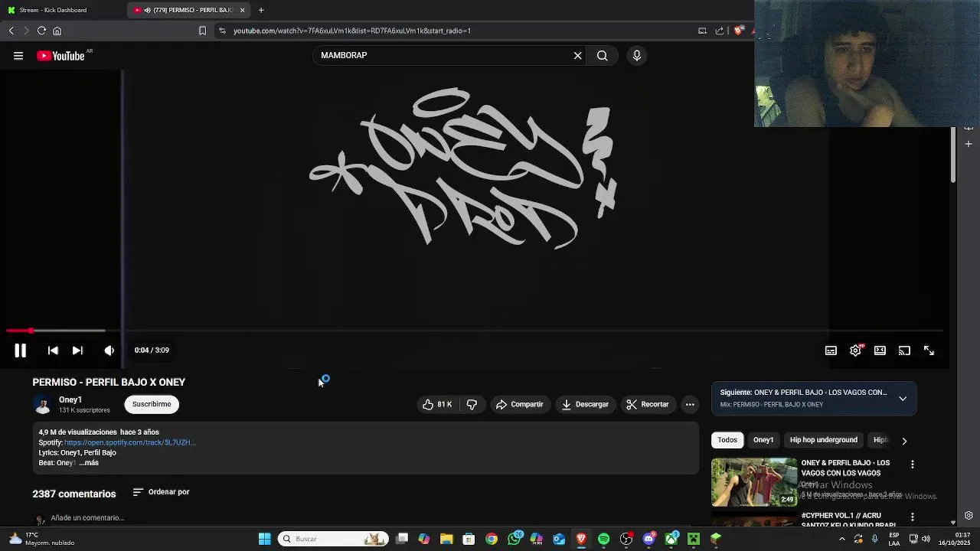980x551 pixels.
Task: Skip to the previous video
Action: click(x=53, y=350)
